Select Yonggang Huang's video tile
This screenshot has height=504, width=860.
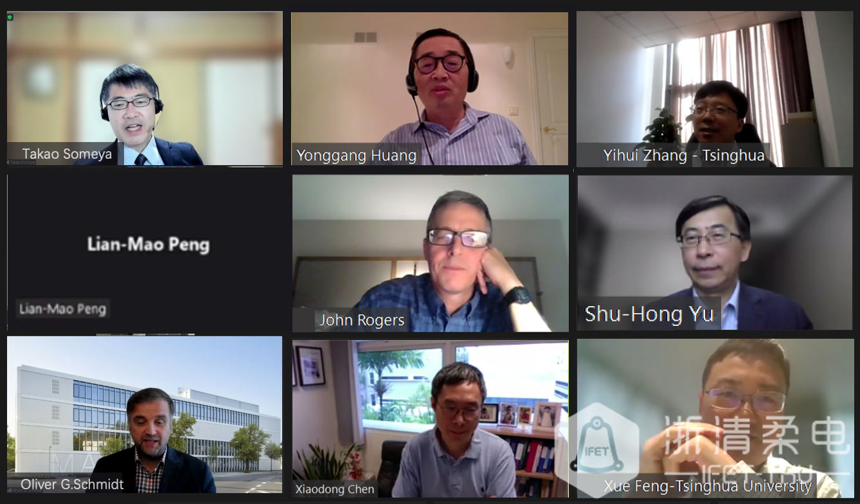(x=429, y=89)
